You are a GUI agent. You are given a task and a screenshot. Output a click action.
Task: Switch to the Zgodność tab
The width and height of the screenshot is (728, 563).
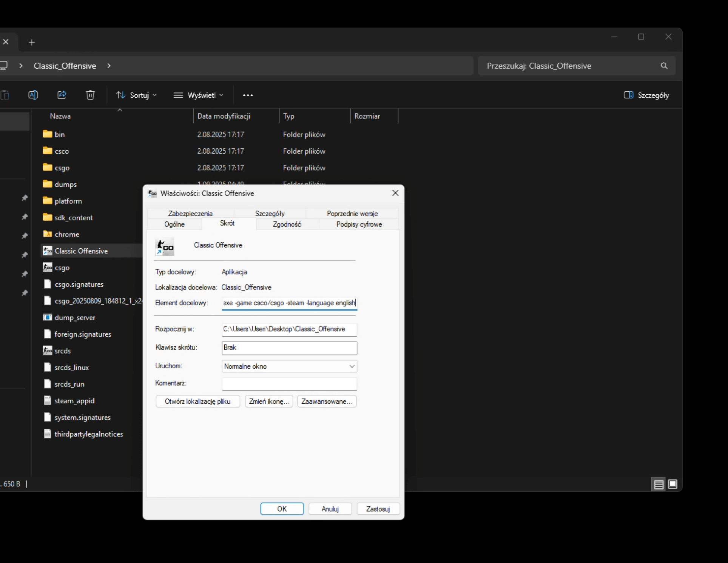coord(287,224)
